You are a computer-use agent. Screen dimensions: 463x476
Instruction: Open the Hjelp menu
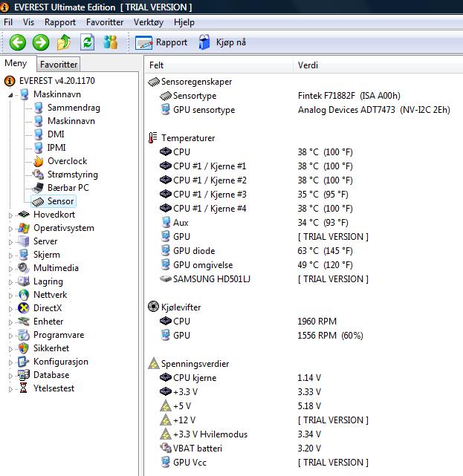184,22
